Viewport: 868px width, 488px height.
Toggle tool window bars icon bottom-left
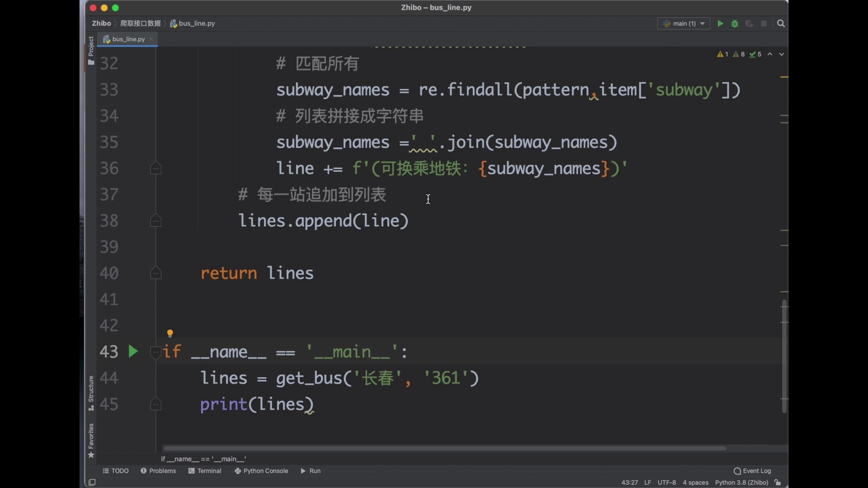(92, 483)
